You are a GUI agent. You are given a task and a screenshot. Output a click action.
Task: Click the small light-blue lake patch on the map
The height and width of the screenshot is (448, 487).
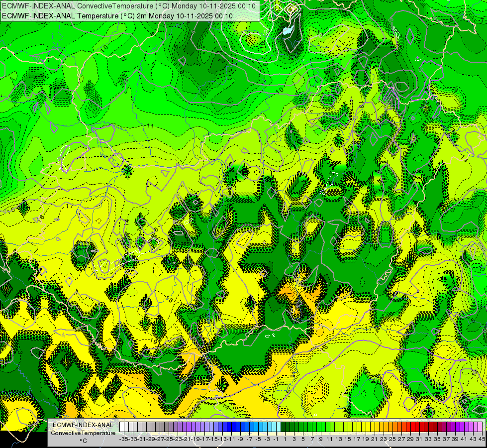(288, 30)
